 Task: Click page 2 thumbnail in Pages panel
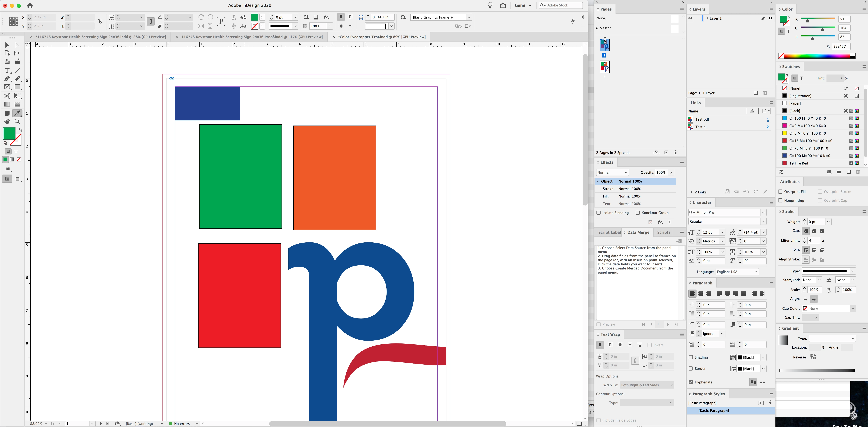pos(604,67)
